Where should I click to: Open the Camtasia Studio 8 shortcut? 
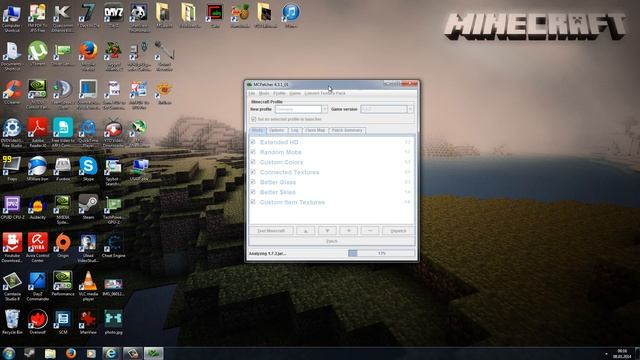[12, 286]
